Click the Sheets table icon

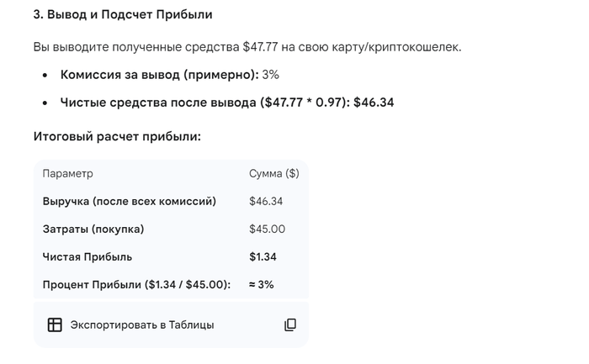click(55, 324)
